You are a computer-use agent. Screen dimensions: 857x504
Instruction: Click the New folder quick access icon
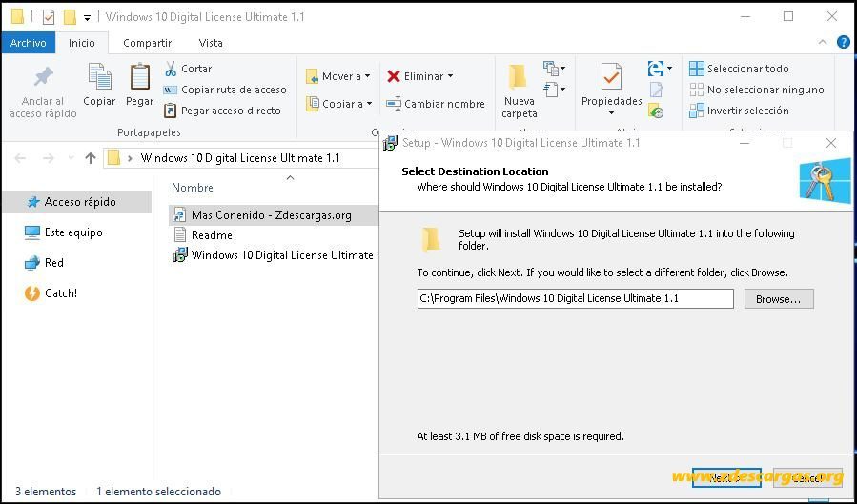click(x=70, y=17)
